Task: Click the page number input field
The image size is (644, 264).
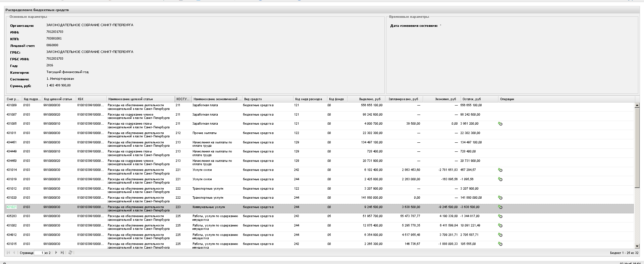Action: (x=39, y=253)
